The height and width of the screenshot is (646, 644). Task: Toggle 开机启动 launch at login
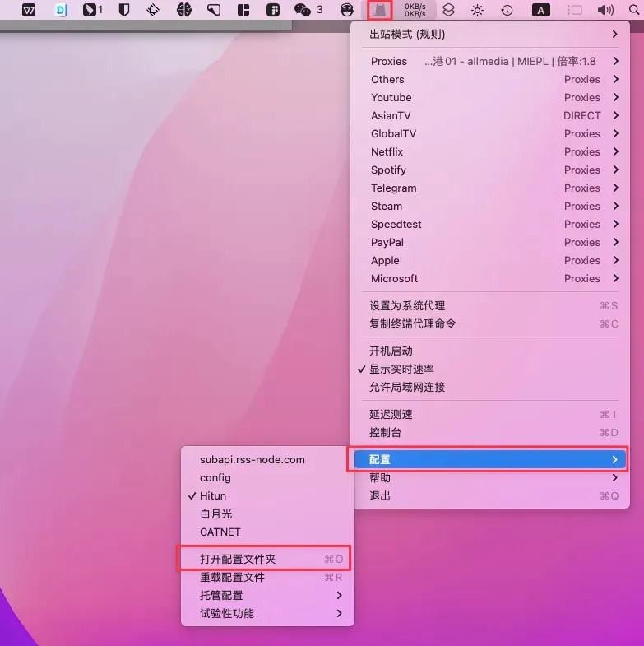pos(490,351)
